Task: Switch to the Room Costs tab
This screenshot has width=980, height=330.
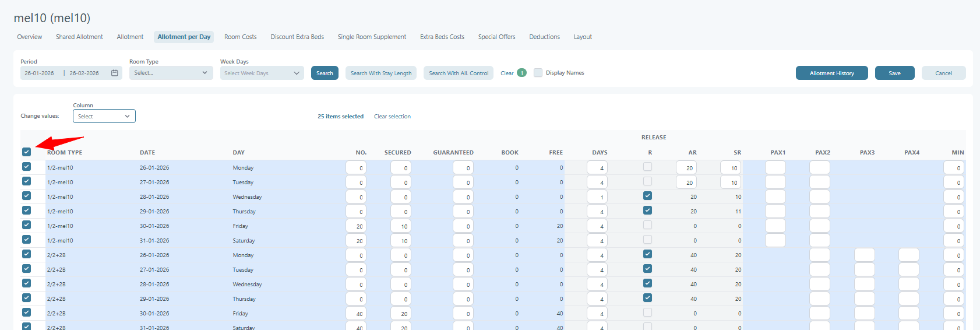Action: click(240, 37)
